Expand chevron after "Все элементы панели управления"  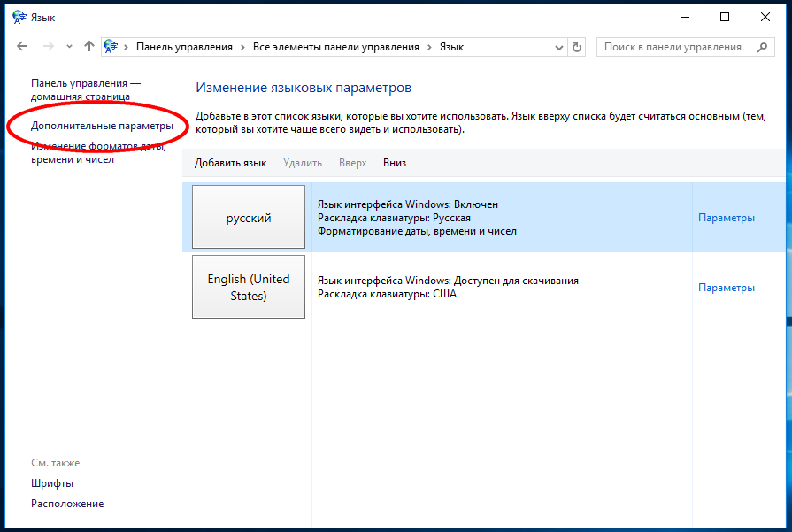pos(429,47)
